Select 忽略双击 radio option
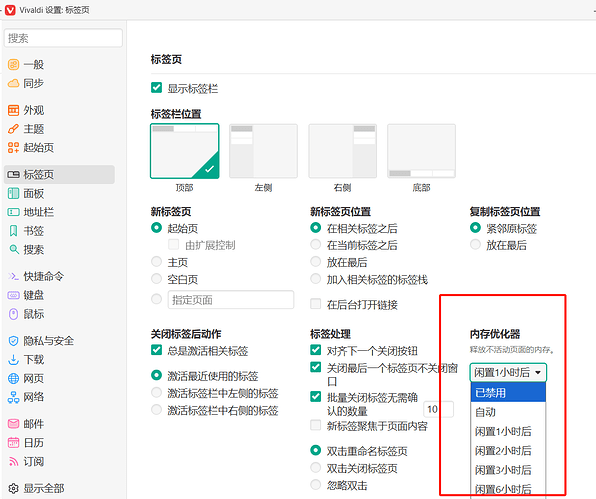 tap(315, 485)
